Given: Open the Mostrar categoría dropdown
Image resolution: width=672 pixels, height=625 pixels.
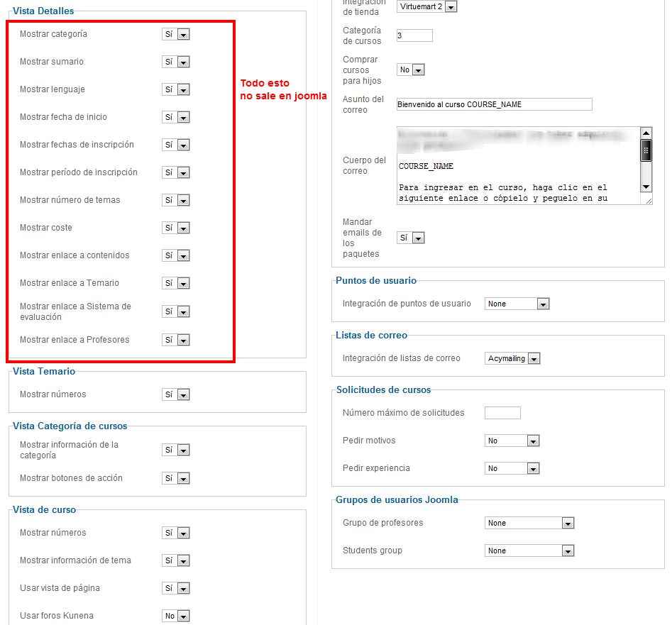Looking at the screenshot, I should pos(175,34).
